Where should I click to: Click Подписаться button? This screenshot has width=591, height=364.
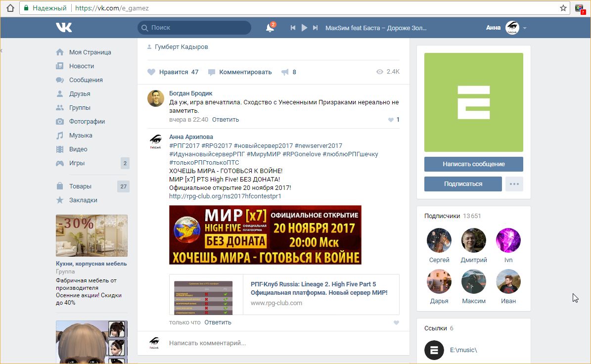click(x=463, y=184)
